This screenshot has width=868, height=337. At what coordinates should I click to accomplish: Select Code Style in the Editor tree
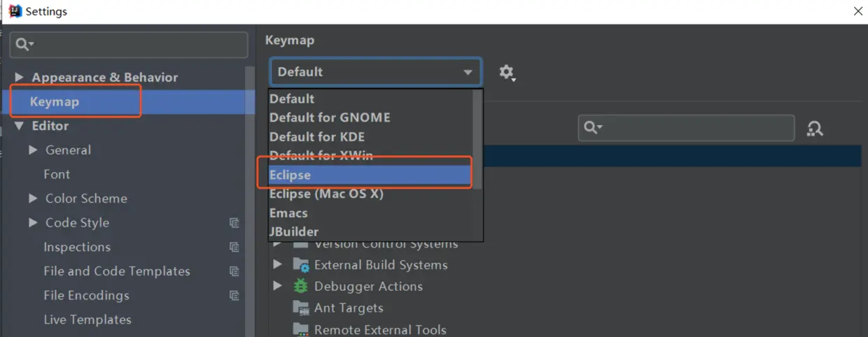(x=77, y=223)
